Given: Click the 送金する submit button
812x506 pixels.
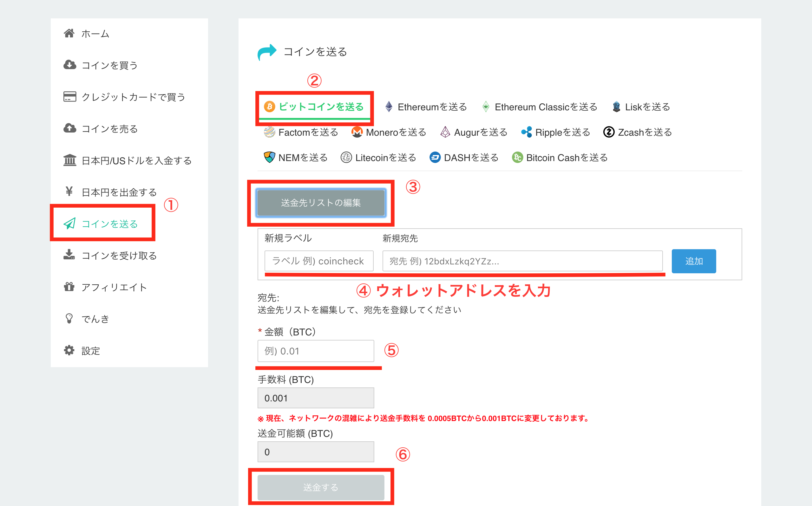Looking at the screenshot, I should click(x=321, y=487).
